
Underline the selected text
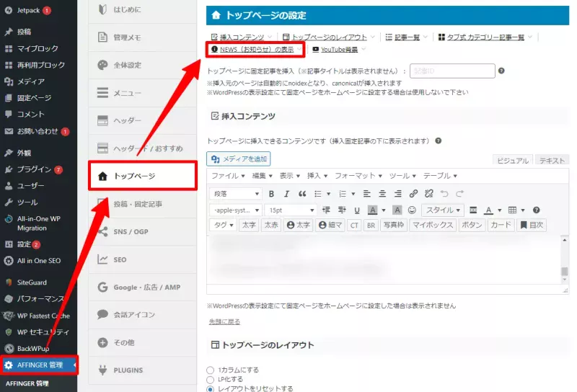356,210
